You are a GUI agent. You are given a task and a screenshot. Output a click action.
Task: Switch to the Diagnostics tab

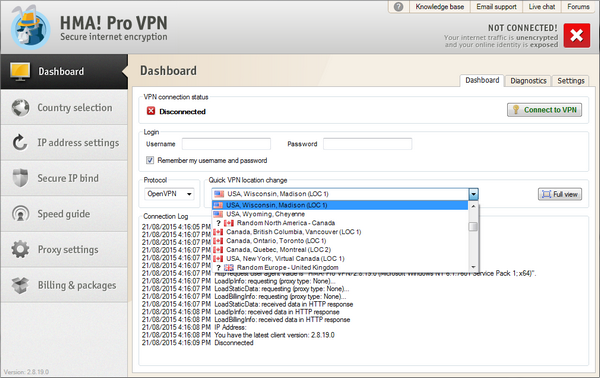528,81
